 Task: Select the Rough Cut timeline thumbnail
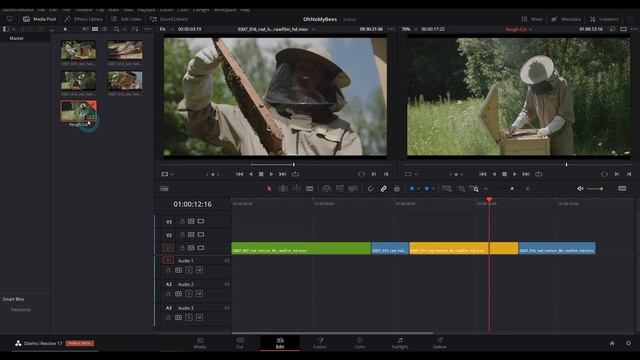78,111
